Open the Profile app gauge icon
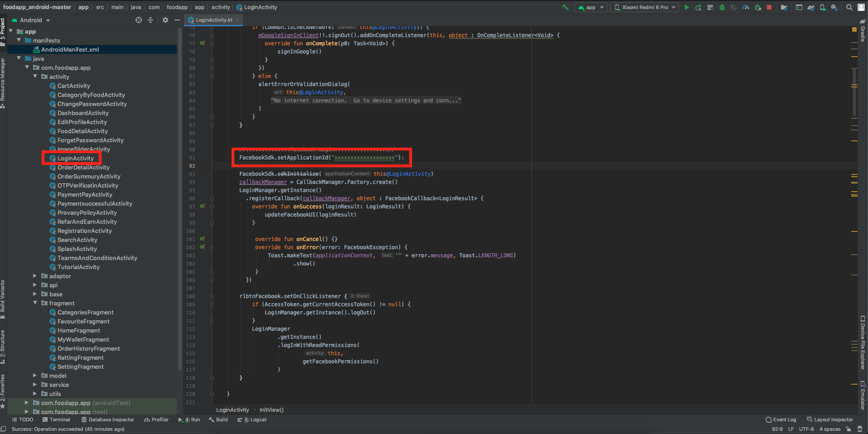Screen dimensions: 868x434 tap(746, 7)
